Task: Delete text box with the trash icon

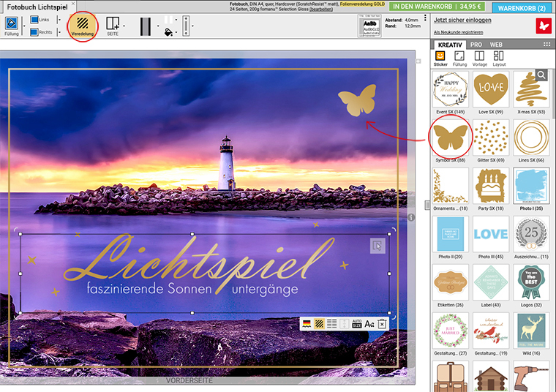Action: pyautogui.click(x=381, y=324)
